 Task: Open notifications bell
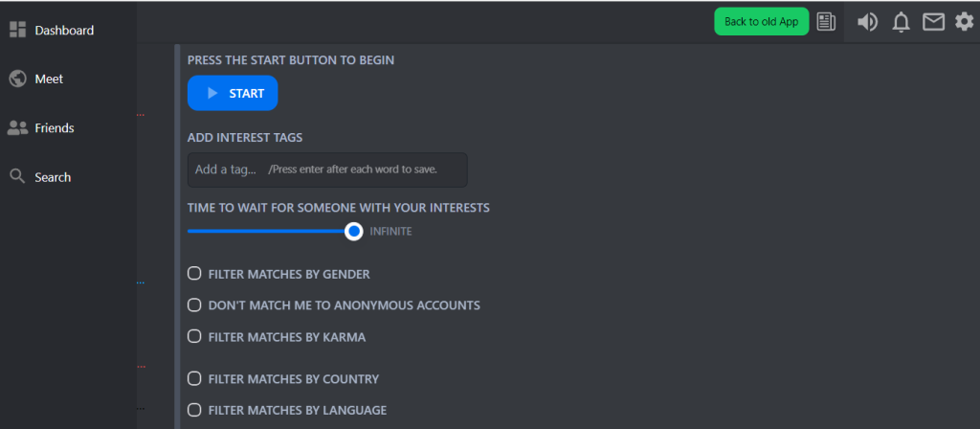pyautogui.click(x=901, y=22)
